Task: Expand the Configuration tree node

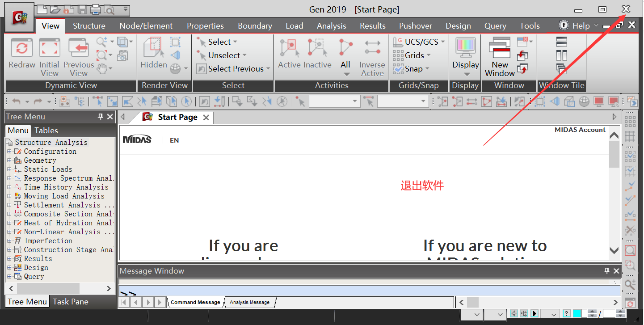Action: pos(9,152)
